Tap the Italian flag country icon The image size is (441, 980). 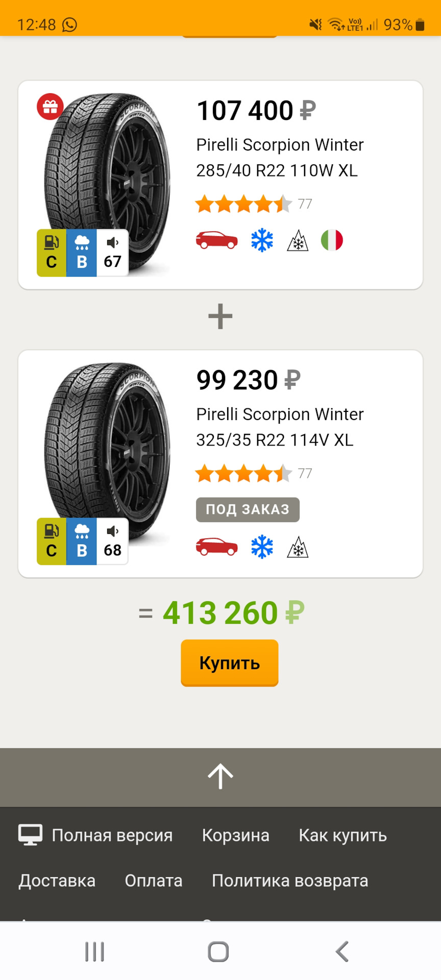(332, 240)
